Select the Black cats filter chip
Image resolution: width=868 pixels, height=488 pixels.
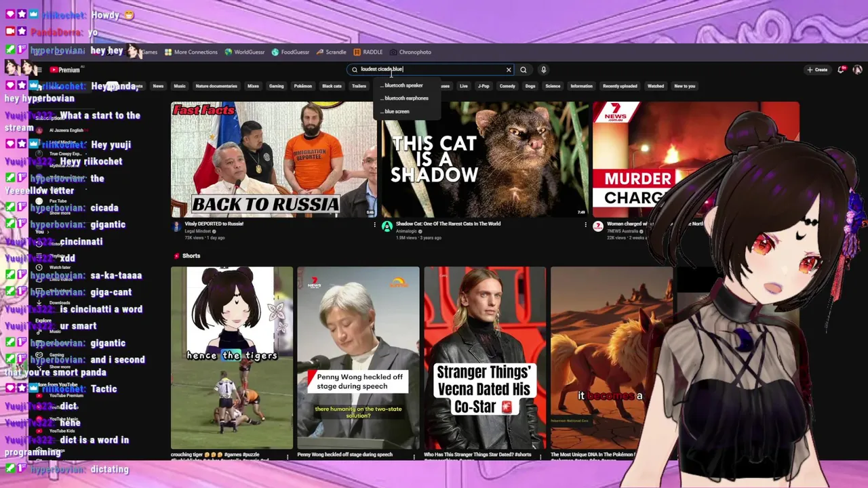coord(332,86)
